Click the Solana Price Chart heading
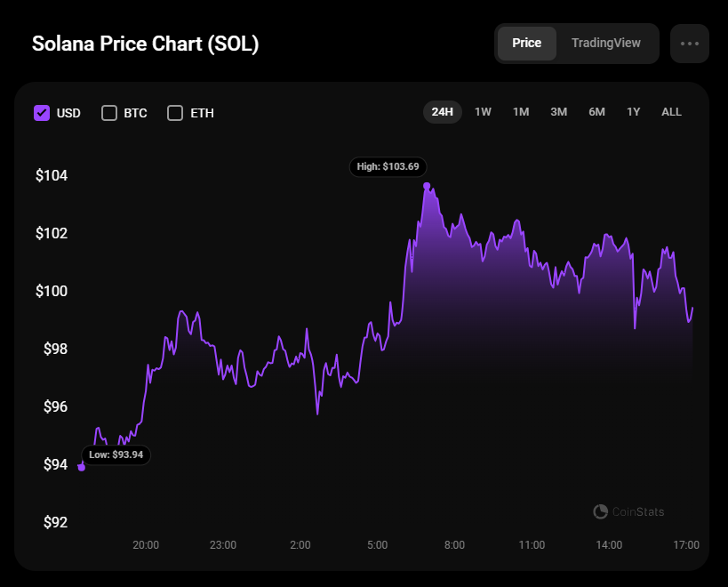Image resolution: width=728 pixels, height=587 pixels. 145,44
